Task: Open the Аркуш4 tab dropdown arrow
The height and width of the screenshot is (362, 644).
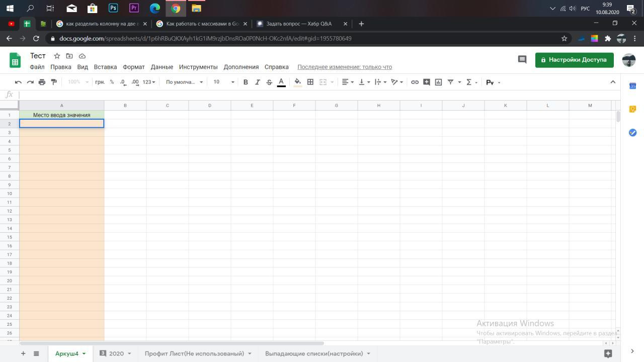Action: click(84, 353)
